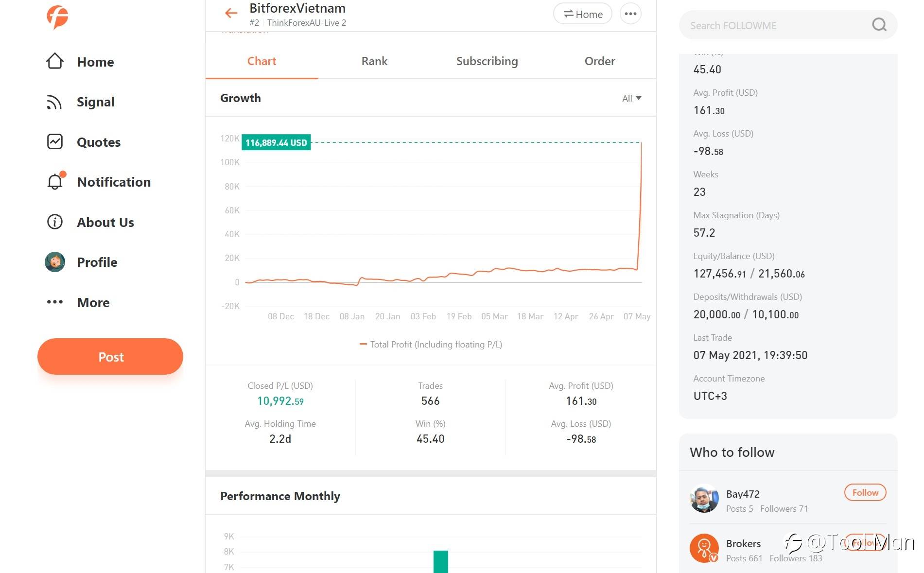Click the search magnifier icon
Viewport: 924px width, 573px height.
(879, 25)
